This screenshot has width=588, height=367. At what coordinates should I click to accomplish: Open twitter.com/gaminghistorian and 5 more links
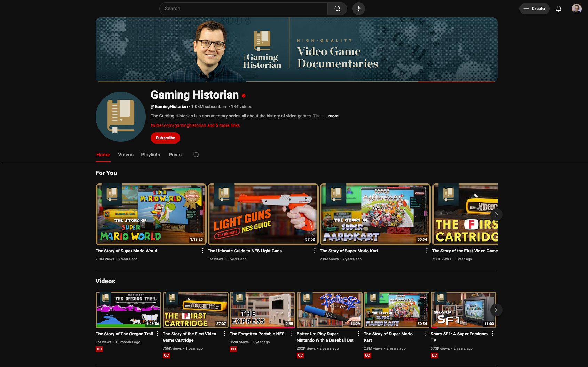coord(195,125)
